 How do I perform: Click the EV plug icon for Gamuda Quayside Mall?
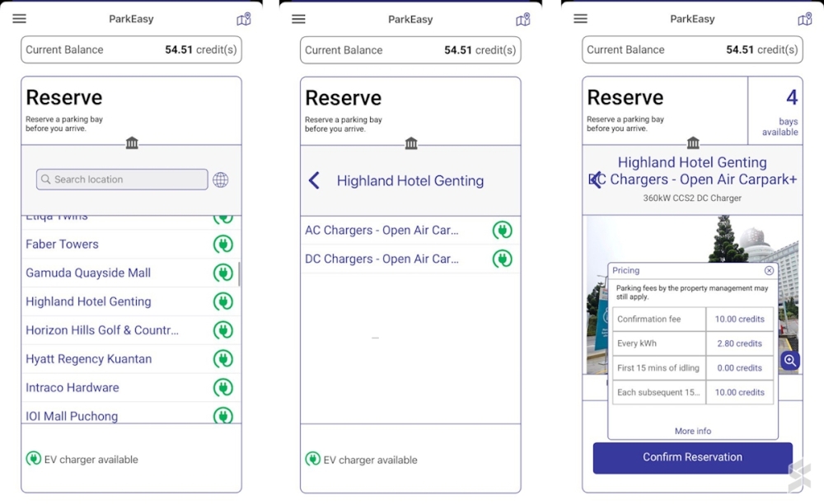click(223, 273)
